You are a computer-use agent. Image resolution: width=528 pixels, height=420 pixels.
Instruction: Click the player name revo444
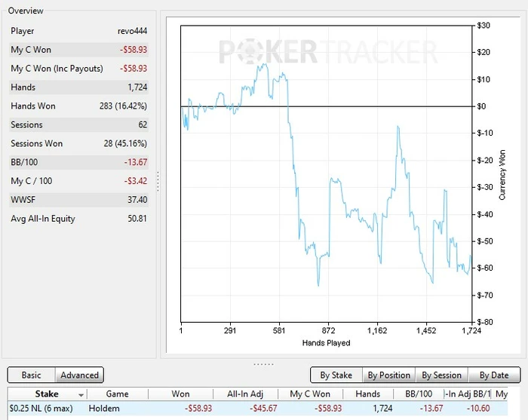[132, 31]
